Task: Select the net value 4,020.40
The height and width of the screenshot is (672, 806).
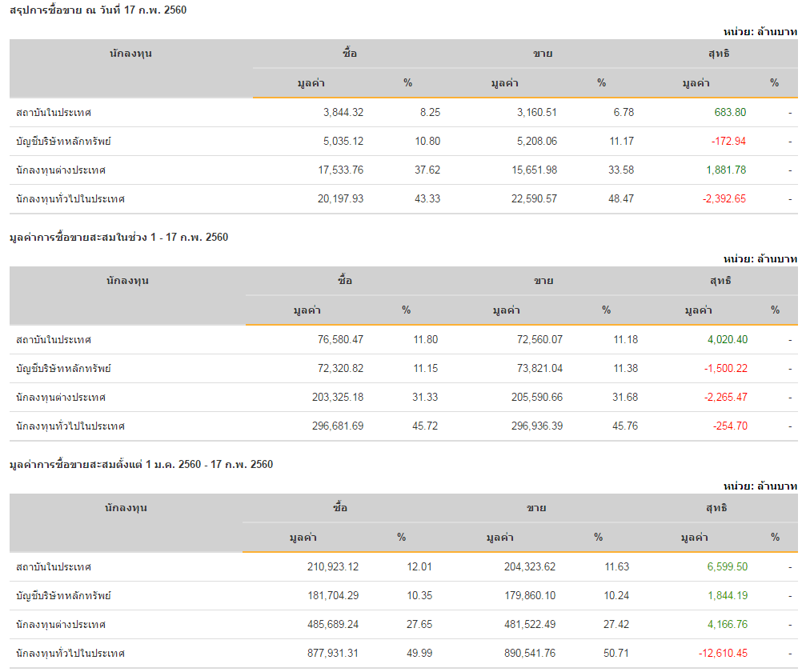Action: [728, 340]
